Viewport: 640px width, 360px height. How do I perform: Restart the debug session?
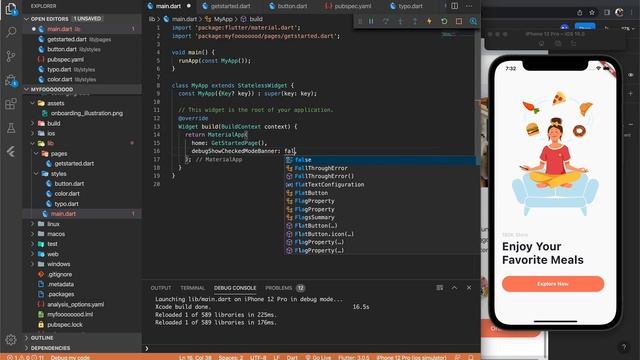tap(444, 21)
